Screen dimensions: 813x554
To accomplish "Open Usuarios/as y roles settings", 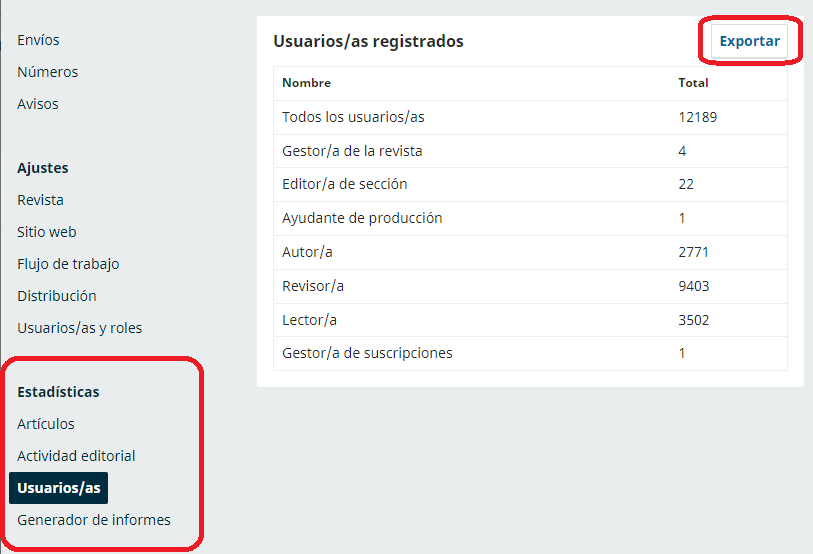I will (x=79, y=328).
